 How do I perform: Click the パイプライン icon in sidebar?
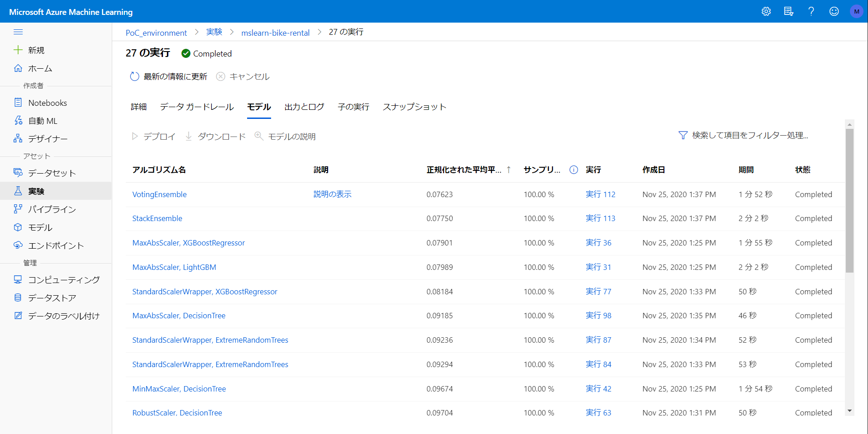click(x=18, y=209)
